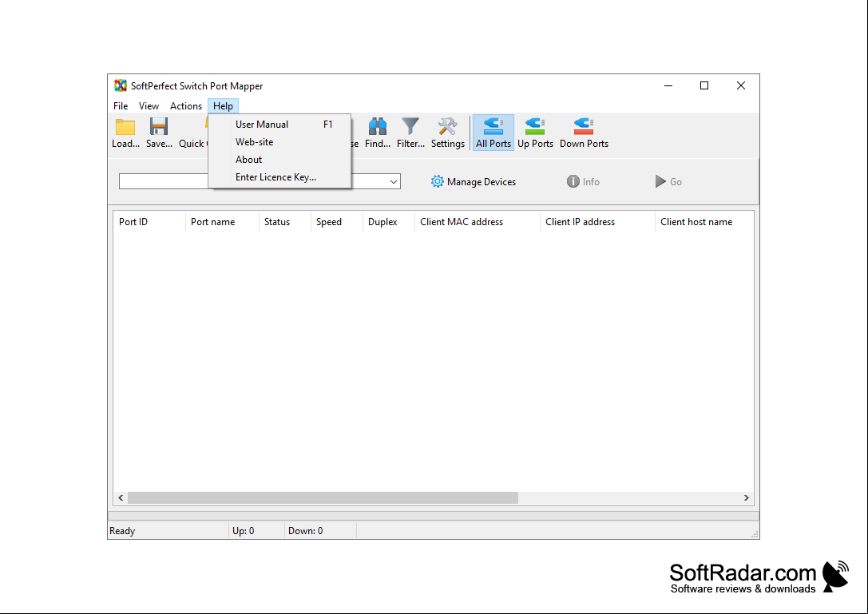Close the Switch Port Mapper window
Image resolution: width=868 pixels, height=614 pixels.
tap(741, 85)
